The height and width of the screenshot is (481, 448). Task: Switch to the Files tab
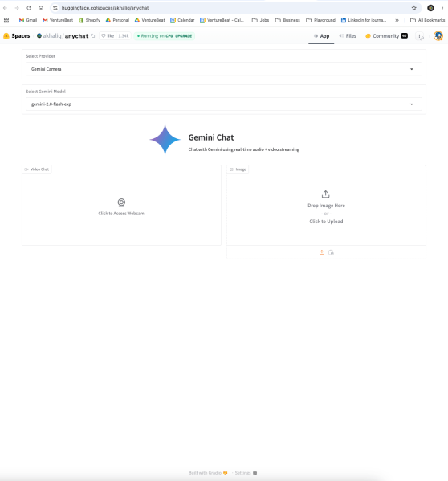(x=348, y=36)
